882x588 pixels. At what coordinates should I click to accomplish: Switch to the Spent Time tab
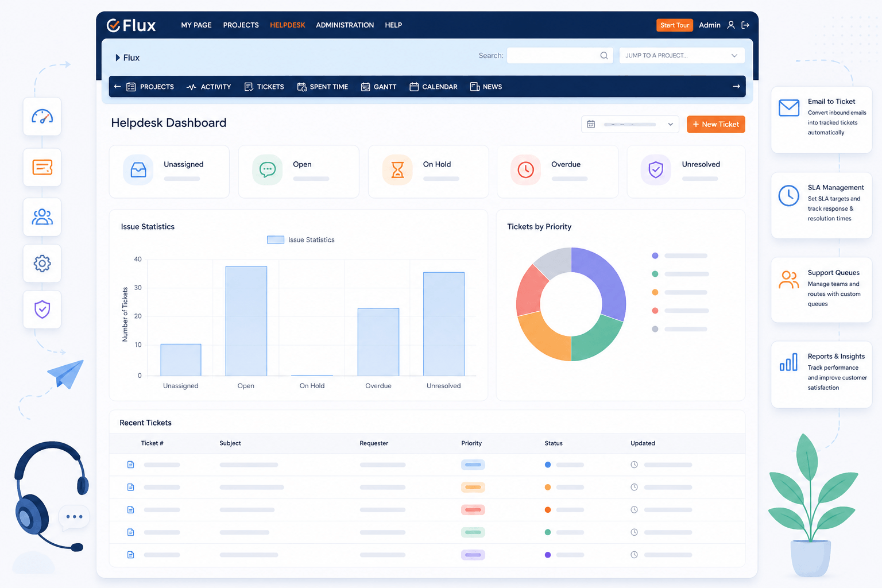pyautogui.click(x=323, y=87)
